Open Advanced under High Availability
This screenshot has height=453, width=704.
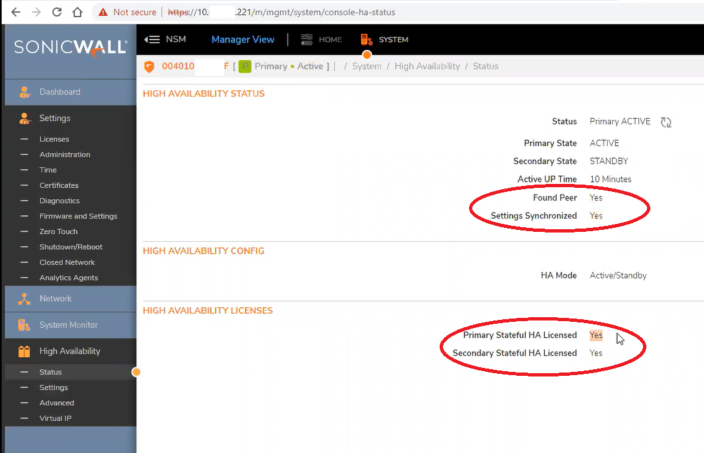pos(57,403)
